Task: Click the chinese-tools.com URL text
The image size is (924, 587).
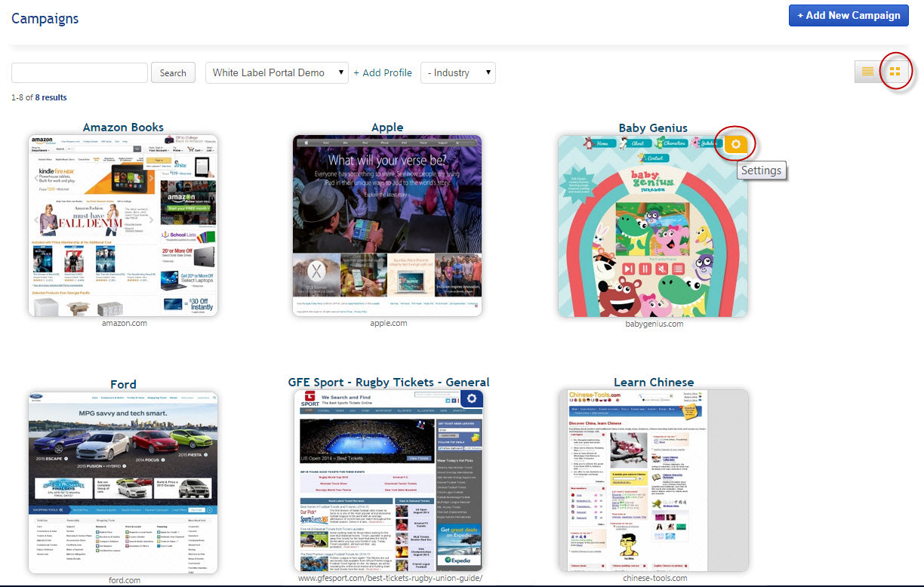Action: [x=654, y=579]
